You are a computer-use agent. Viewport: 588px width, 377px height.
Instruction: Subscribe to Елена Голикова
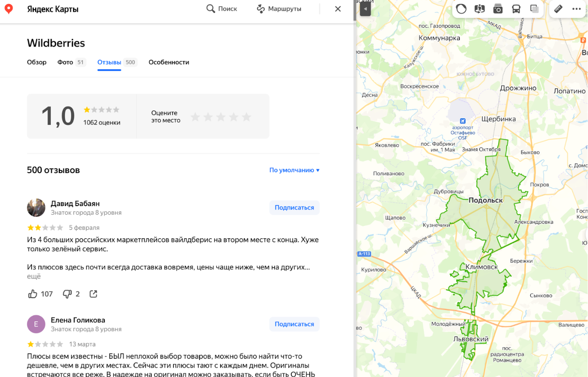294,324
